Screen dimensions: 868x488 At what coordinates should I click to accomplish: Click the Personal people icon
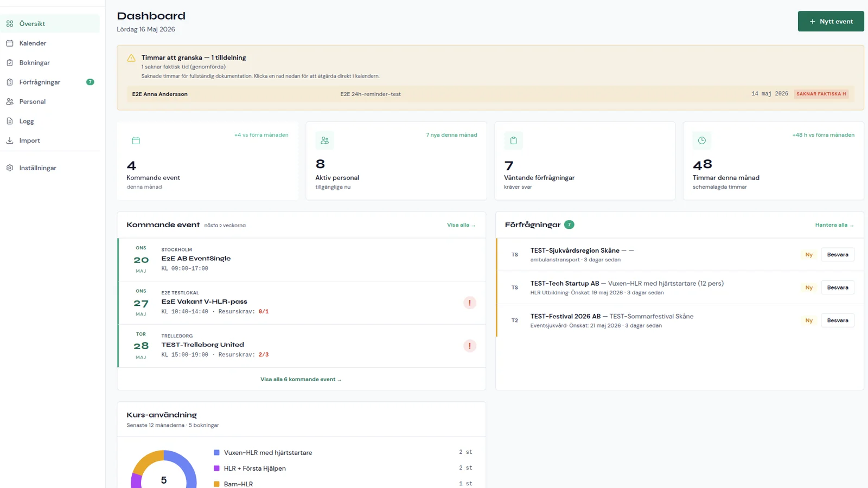[x=10, y=102]
